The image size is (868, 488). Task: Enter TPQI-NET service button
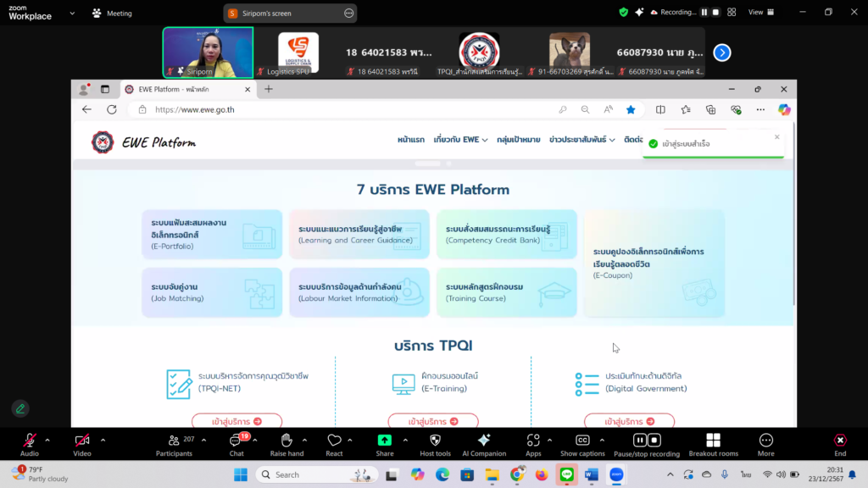click(237, 421)
